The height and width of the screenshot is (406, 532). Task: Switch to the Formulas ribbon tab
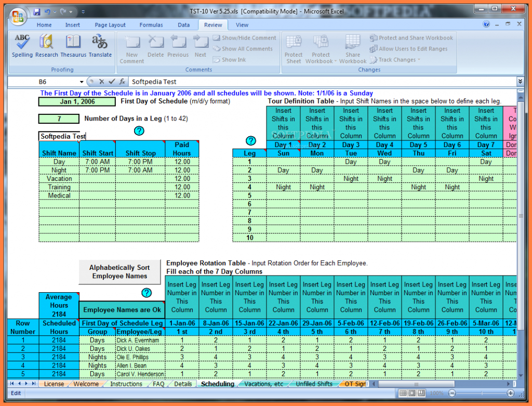pyautogui.click(x=152, y=25)
